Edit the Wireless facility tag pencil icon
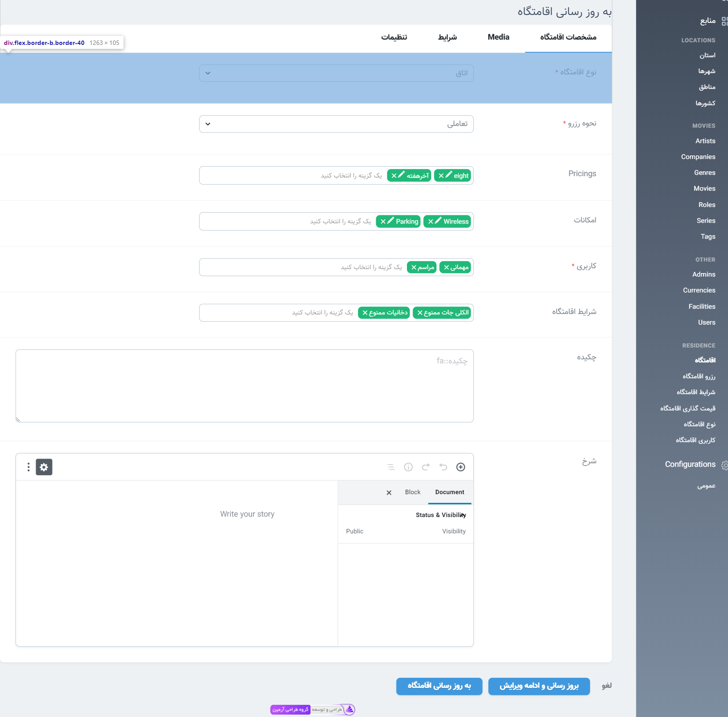The width and height of the screenshot is (728, 717). click(438, 221)
